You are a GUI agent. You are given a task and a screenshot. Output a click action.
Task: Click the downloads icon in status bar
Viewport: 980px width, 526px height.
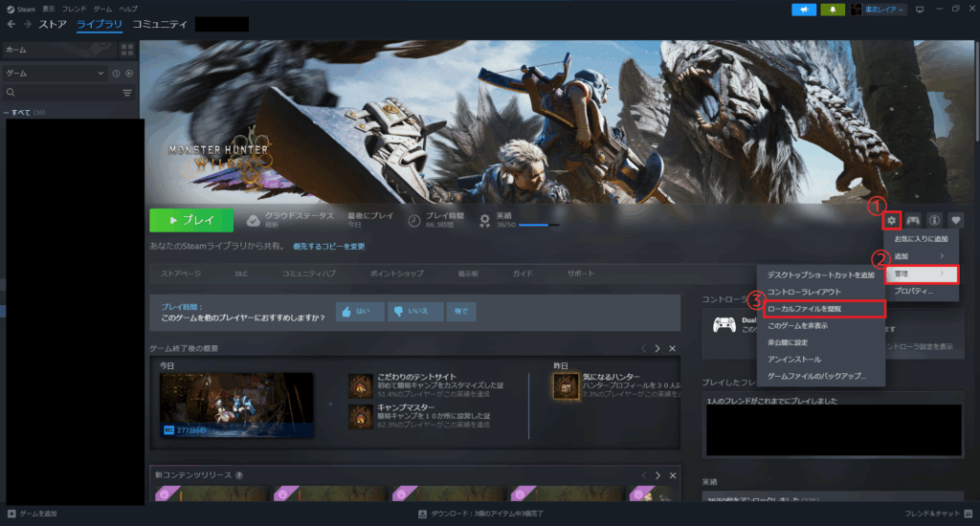click(x=422, y=514)
